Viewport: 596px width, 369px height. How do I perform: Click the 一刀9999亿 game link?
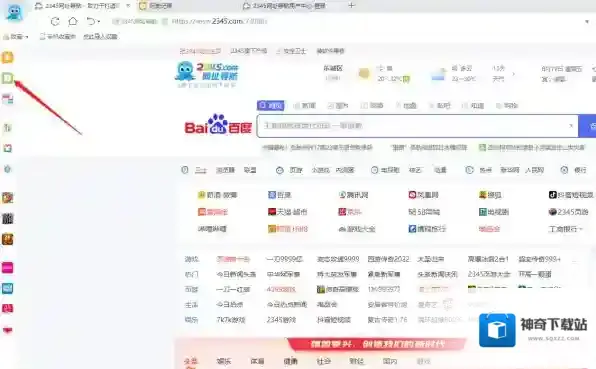(x=284, y=259)
